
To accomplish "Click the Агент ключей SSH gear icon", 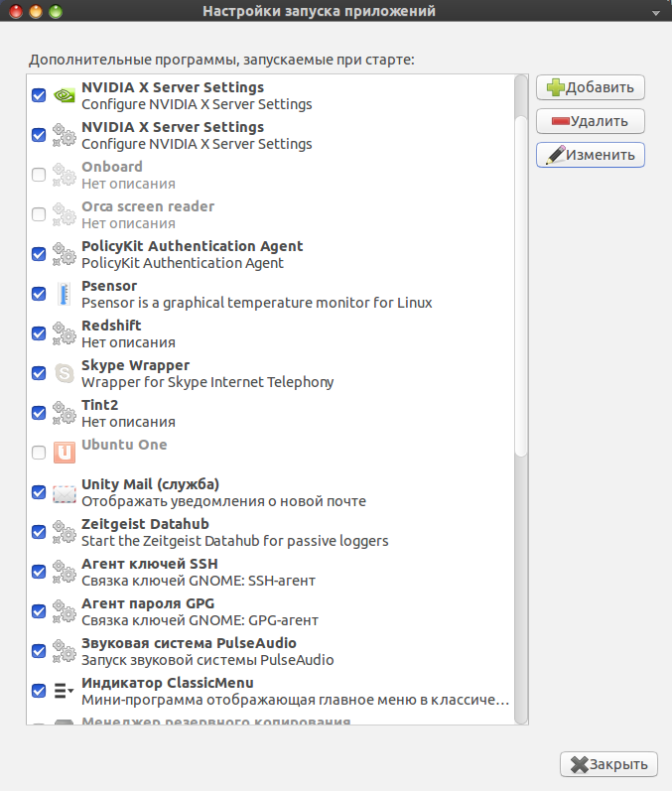I will [x=65, y=572].
